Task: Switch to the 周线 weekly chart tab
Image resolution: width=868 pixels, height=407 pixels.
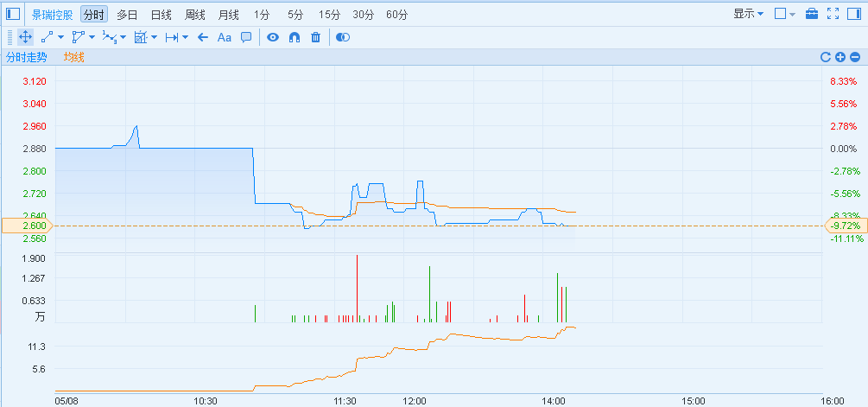Action: click(195, 15)
